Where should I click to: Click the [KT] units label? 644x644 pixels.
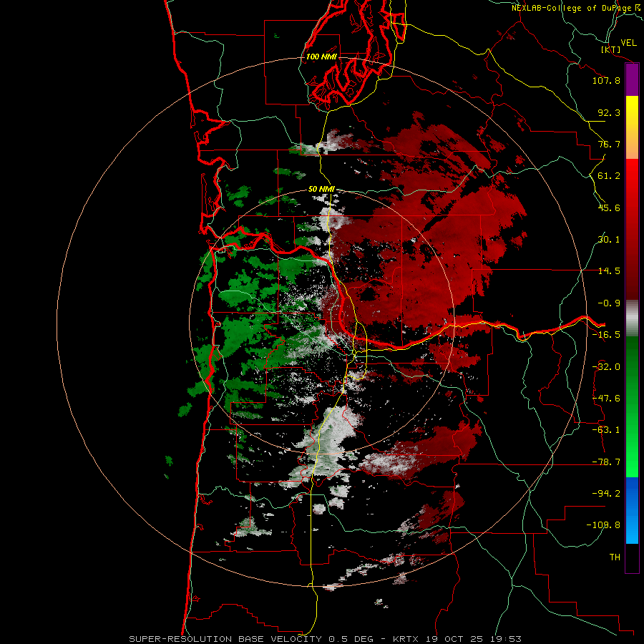(611, 49)
